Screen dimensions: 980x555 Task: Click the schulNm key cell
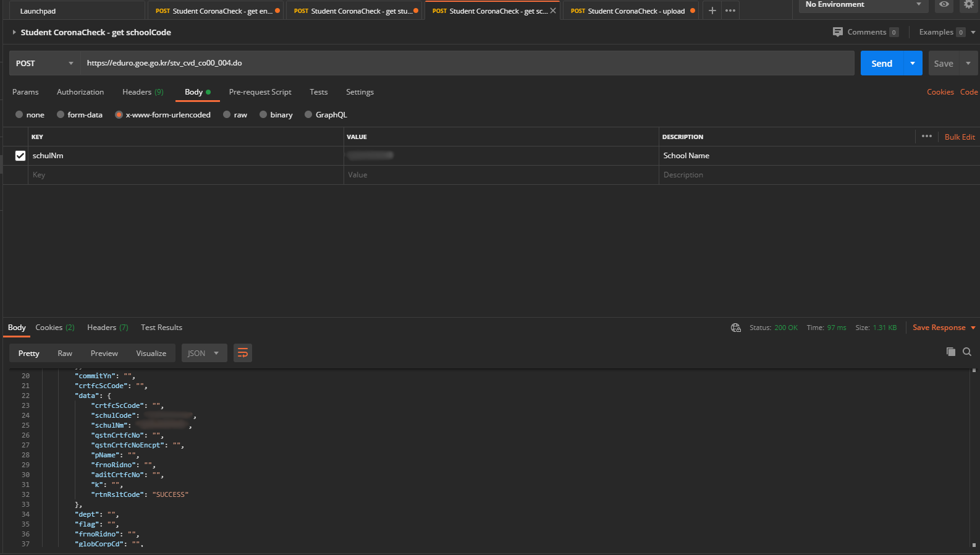(185, 156)
